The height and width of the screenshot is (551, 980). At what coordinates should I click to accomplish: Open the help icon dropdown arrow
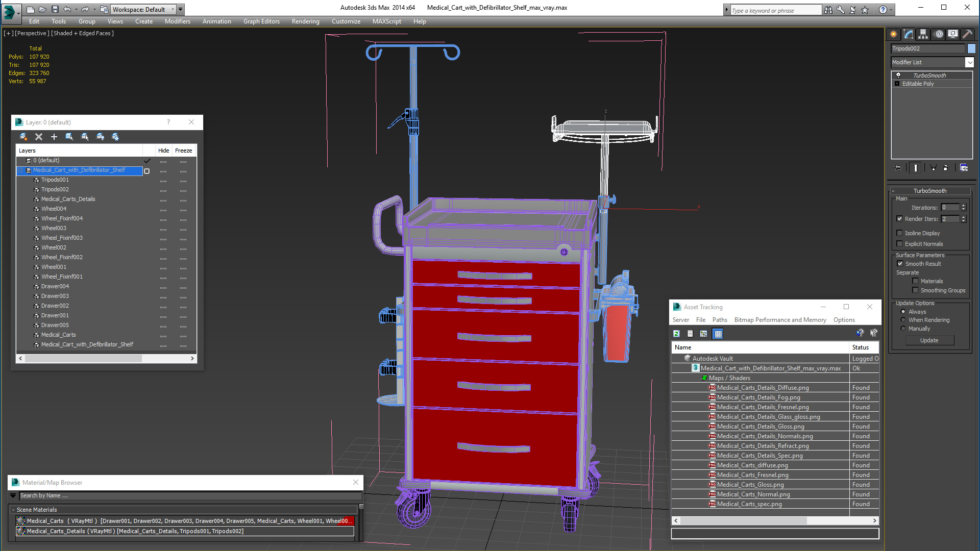(891, 10)
